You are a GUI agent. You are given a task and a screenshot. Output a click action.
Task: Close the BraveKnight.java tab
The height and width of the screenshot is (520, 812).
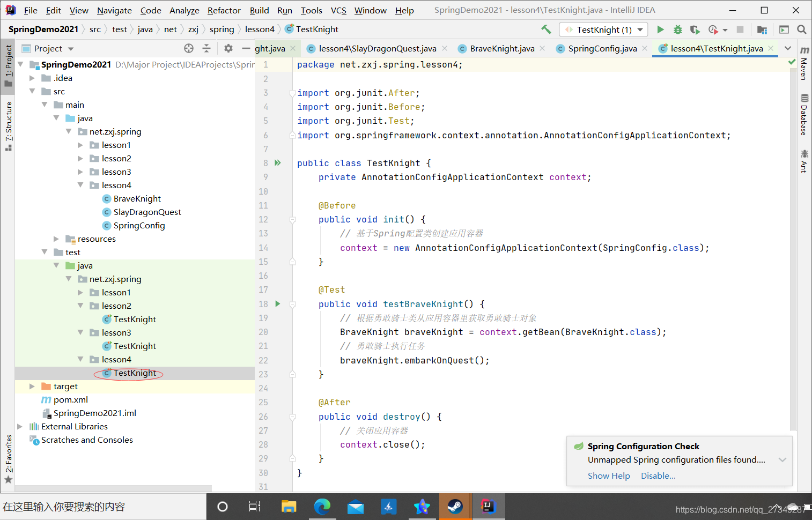542,48
